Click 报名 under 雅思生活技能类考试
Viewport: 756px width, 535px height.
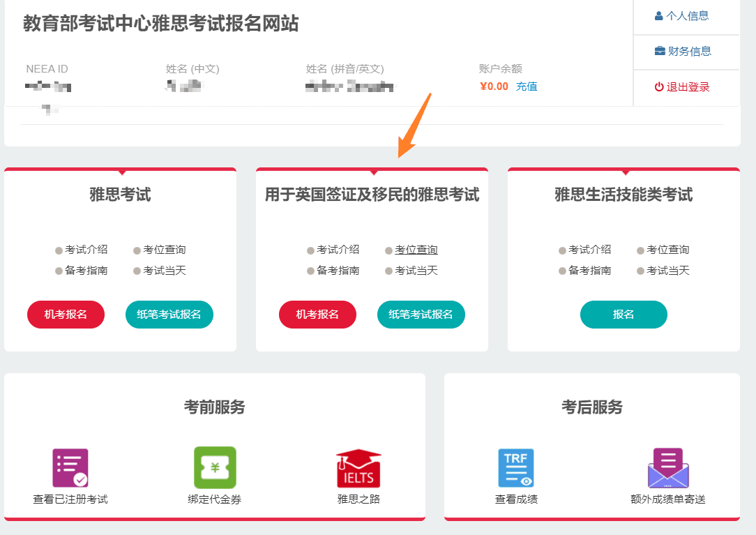(x=623, y=315)
